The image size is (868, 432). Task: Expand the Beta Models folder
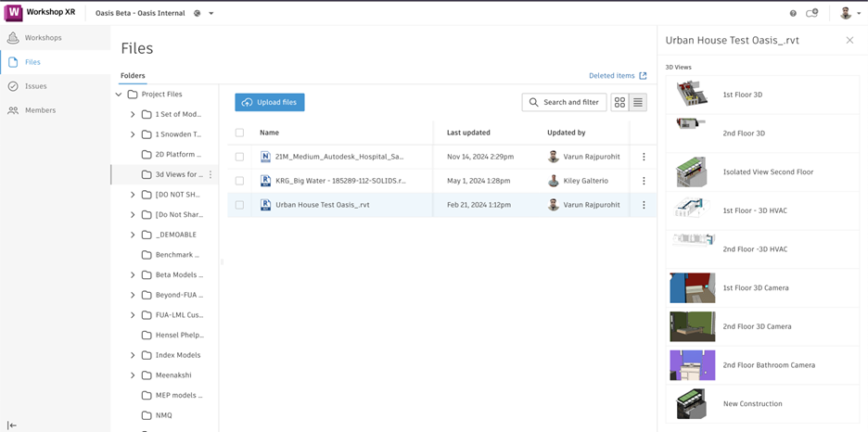click(x=133, y=275)
